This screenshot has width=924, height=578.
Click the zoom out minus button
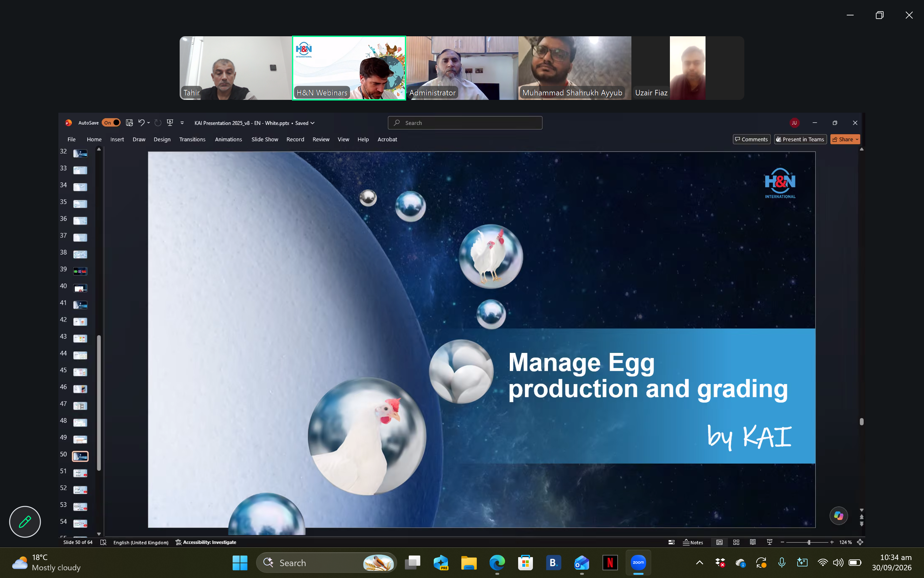pos(782,542)
